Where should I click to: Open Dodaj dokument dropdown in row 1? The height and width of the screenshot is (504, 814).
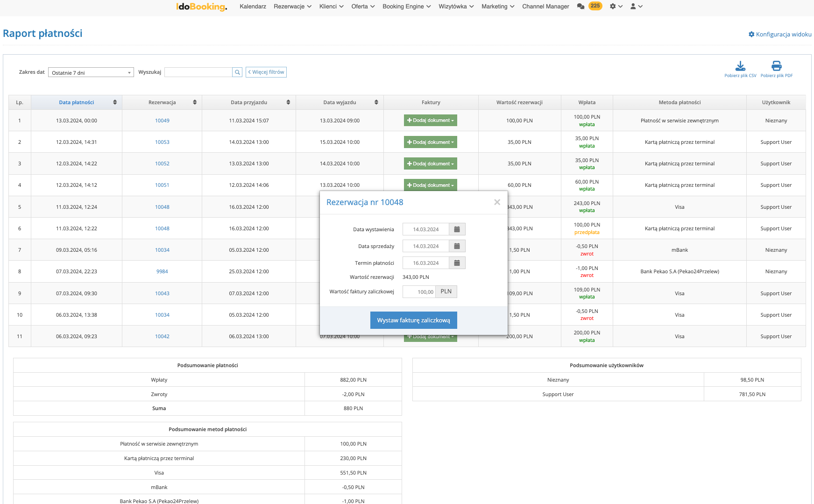click(430, 121)
